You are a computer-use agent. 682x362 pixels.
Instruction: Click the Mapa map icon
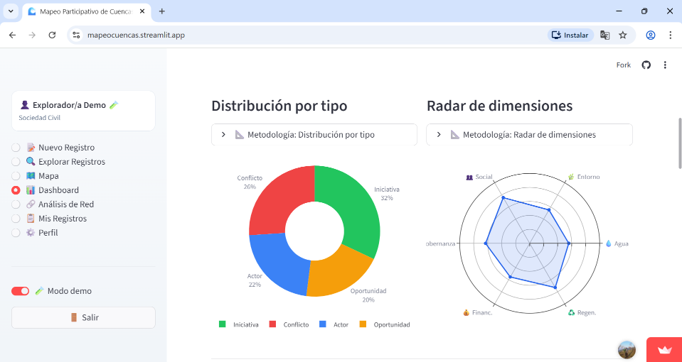pos(30,176)
